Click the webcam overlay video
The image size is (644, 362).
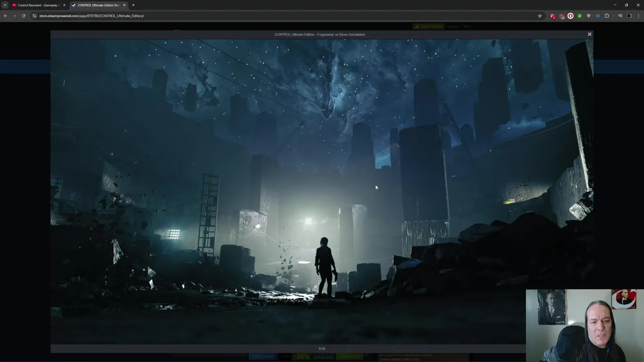585,325
